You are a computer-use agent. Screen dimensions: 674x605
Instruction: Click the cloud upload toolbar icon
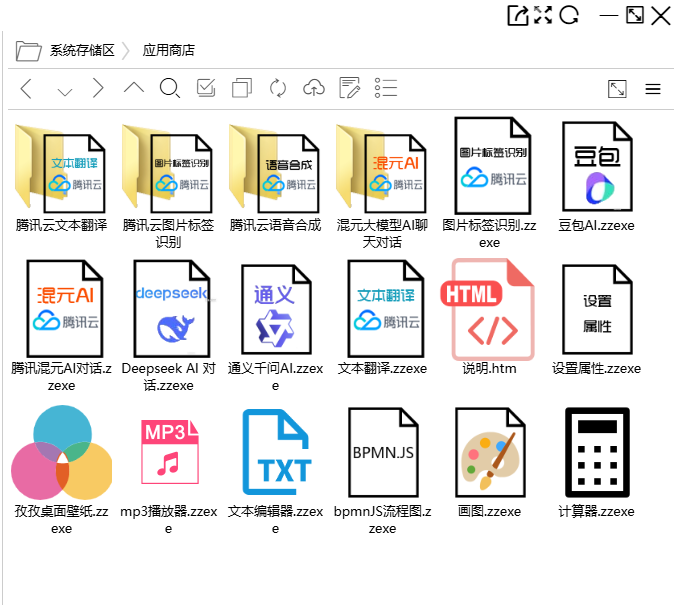314,89
